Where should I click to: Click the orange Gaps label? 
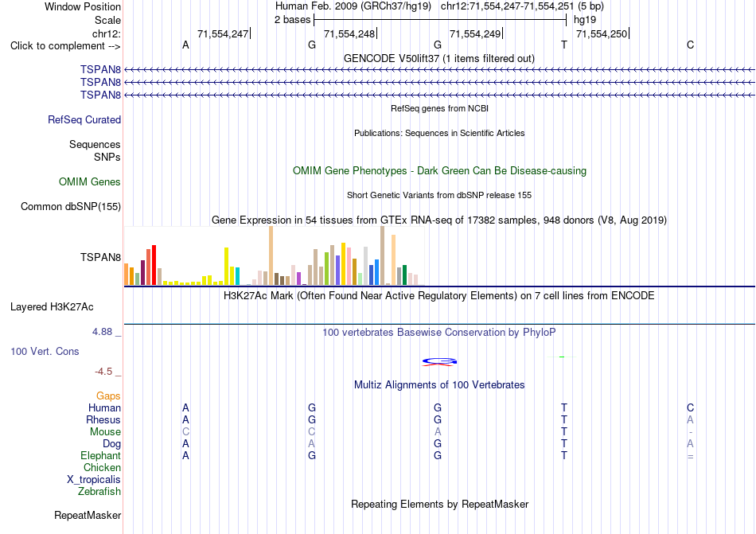click(108, 396)
